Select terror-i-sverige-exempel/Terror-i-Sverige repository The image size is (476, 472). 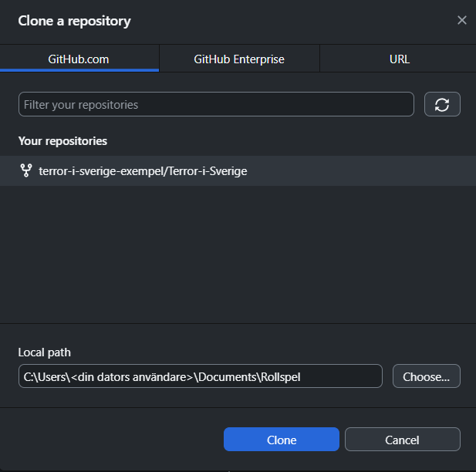[x=238, y=171]
